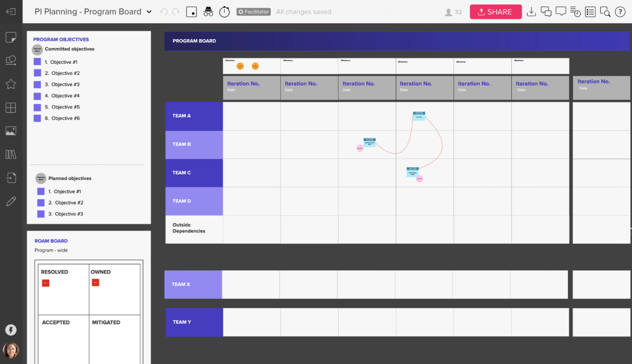Screen dimensions: 632x364
Task: Toggle the minimap focus view
Action: pos(191,12)
